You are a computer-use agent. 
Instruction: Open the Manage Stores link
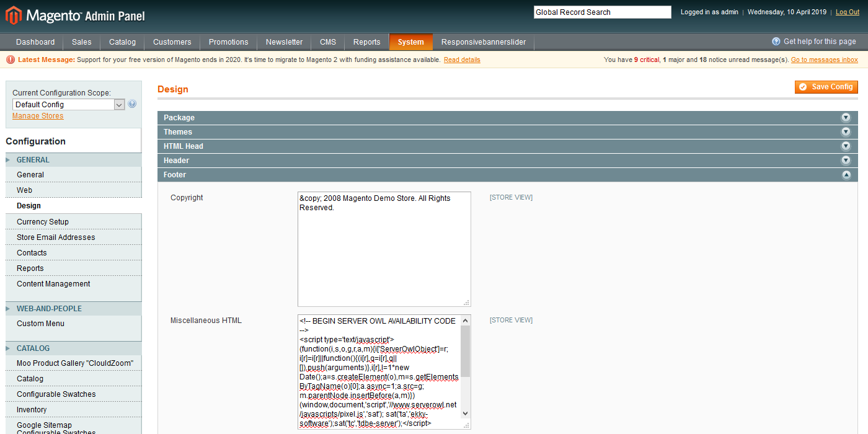click(x=37, y=115)
